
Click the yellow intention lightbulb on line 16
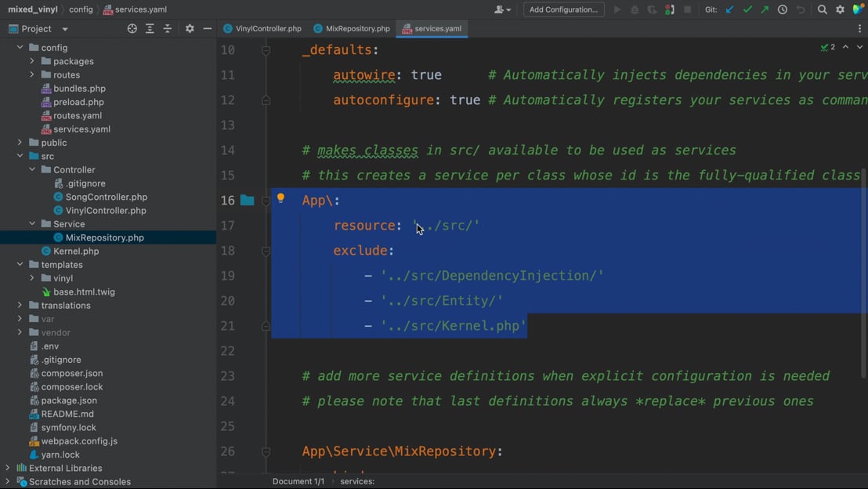(x=281, y=199)
